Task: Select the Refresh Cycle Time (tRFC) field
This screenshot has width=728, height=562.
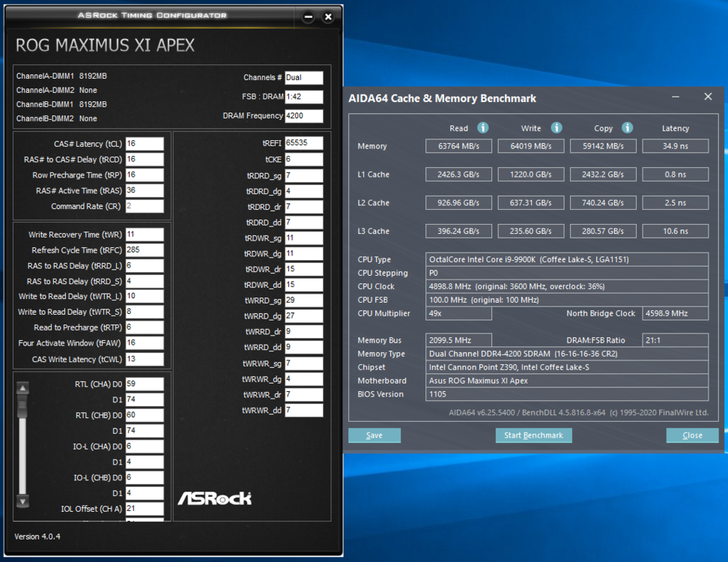Action: (x=145, y=250)
